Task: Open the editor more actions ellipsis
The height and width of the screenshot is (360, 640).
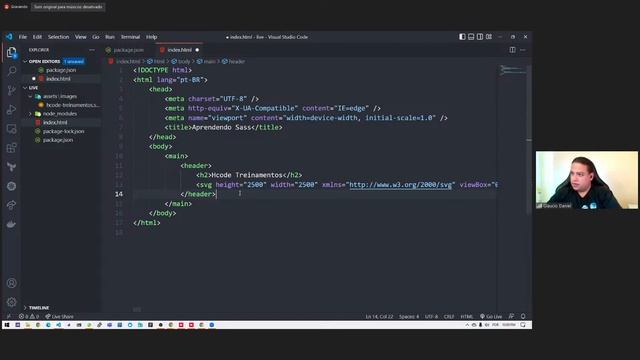Action: coord(523,50)
